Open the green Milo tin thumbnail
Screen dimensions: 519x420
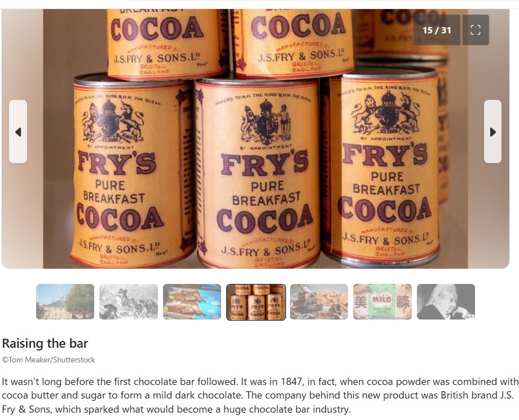(382, 302)
